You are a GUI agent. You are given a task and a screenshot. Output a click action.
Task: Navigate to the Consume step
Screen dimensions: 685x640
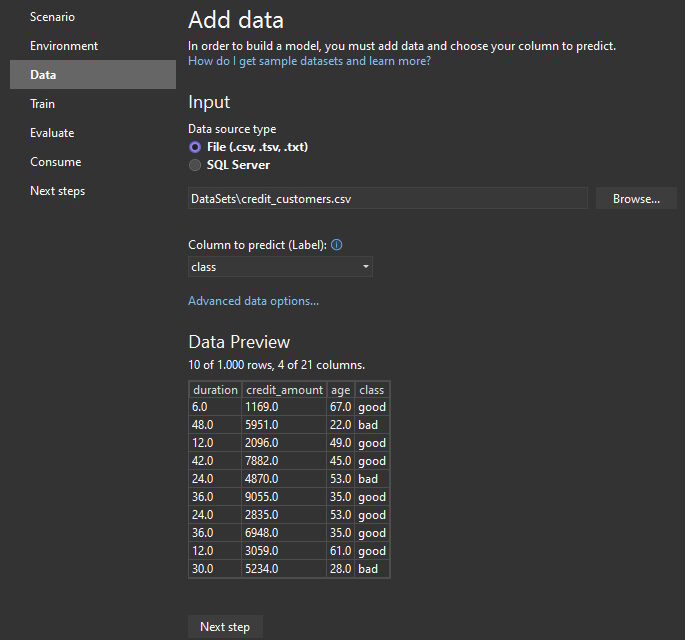coord(55,162)
